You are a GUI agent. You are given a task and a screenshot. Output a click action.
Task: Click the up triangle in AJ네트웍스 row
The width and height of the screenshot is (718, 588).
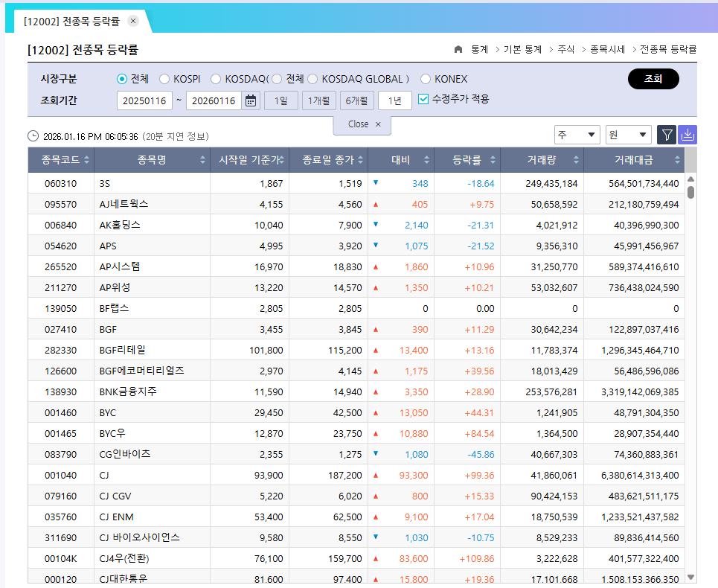click(376, 204)
